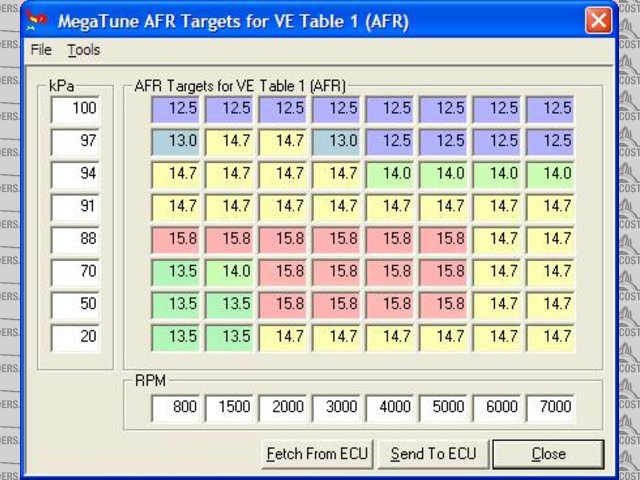Select AFR cell 12.5 at 100 kPa, 800 RPM
Image resolution: width=640 pixels, height=480 pixels.
(x=176, y=109)
